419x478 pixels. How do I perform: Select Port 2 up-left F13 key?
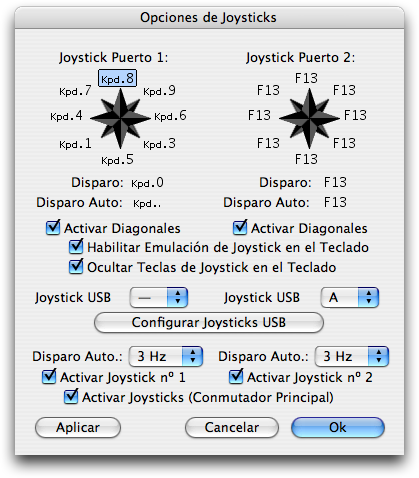click(268, 90)
